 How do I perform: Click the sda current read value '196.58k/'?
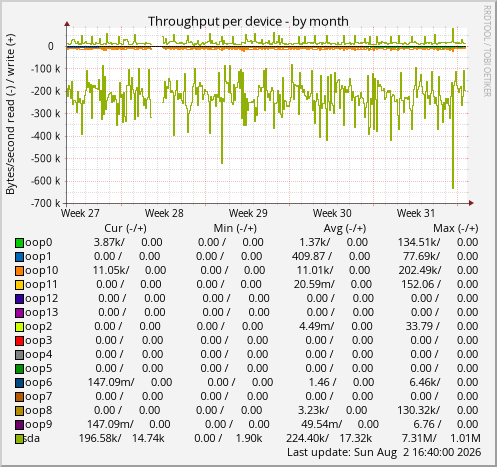point(100,438)
